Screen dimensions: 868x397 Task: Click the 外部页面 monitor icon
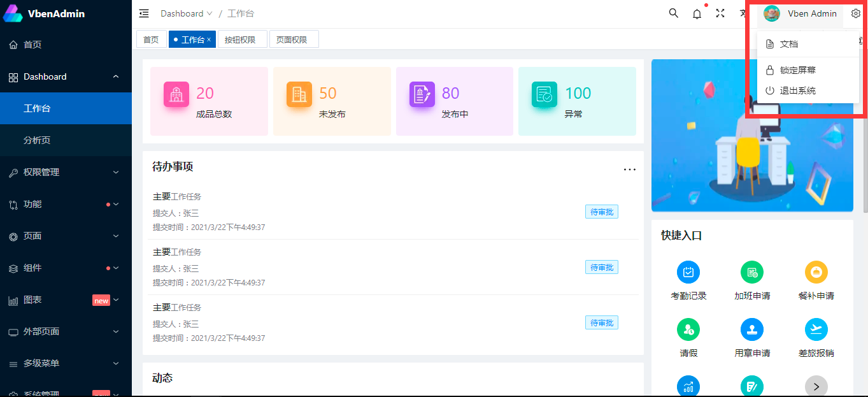tap(13, 332)
